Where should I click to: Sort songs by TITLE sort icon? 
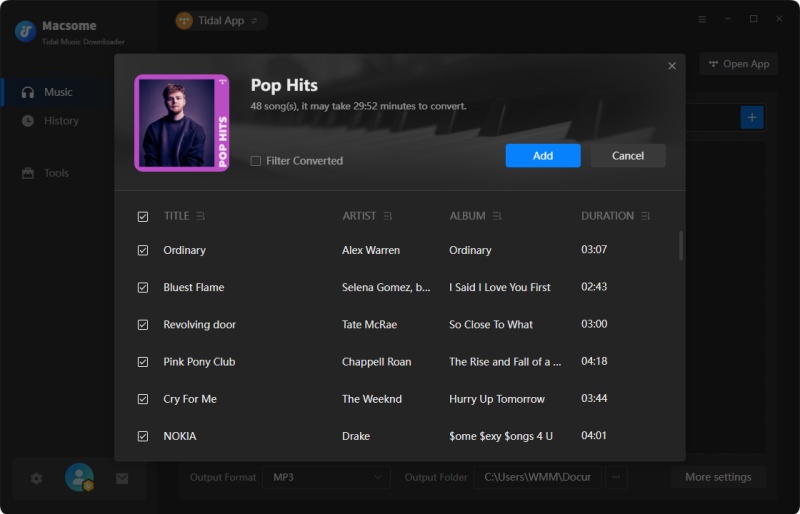tap(201, 216)
